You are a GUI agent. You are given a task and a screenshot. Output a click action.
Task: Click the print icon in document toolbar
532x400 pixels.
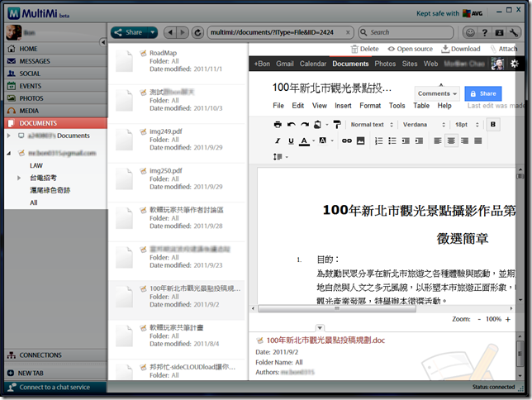278,125
